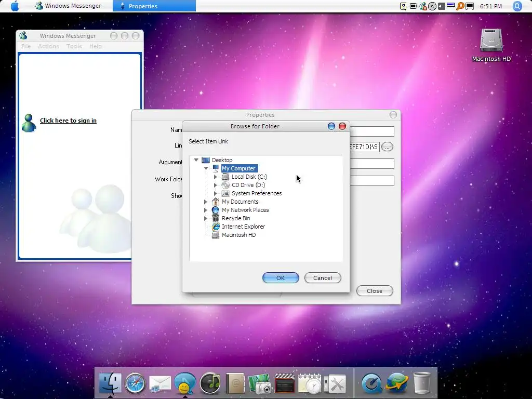This screenshot has width=532, height=399.
Task: Launch Safari compass icon in dock
Action: (x=135, y=383)
